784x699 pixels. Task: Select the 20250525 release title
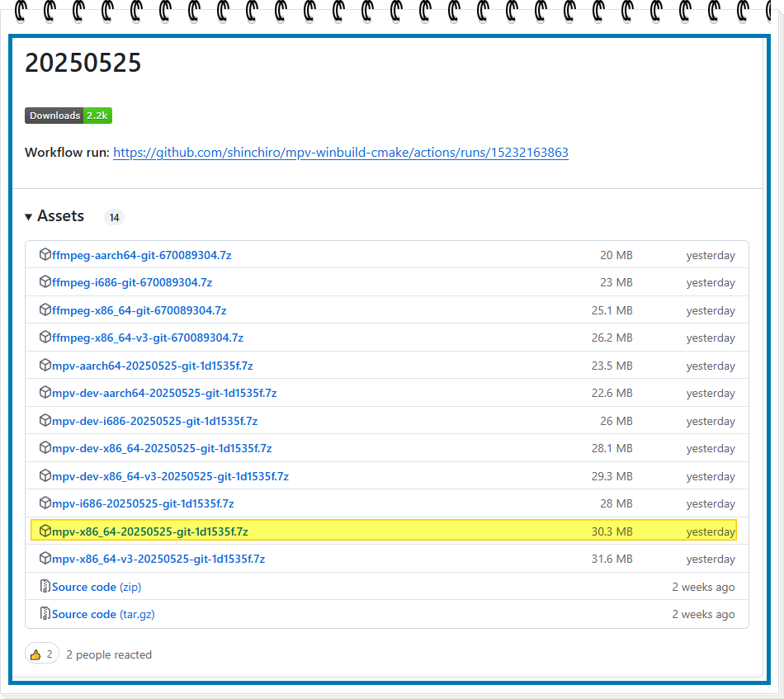coord(83,63)
